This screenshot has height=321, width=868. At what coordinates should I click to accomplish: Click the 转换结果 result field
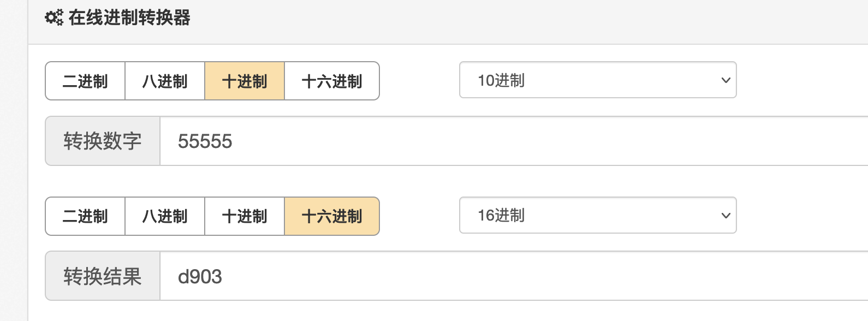coord(382,276)
